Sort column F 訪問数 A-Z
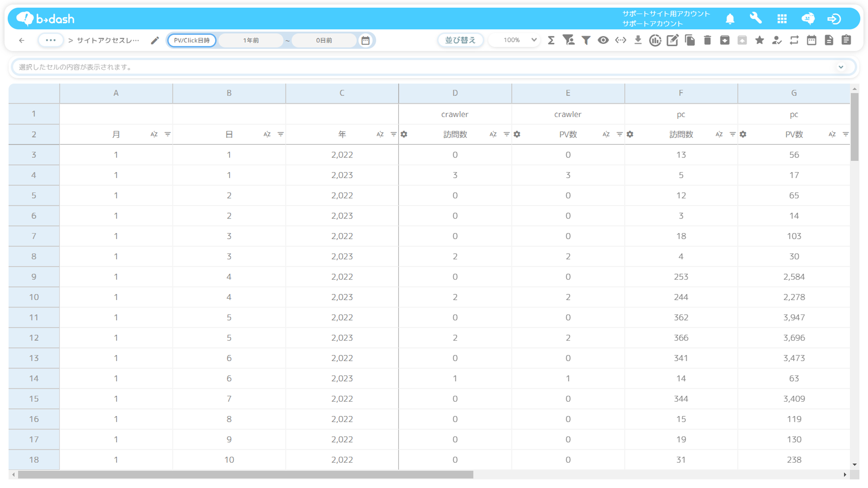868x488 pixels. [x=719, y=135]
